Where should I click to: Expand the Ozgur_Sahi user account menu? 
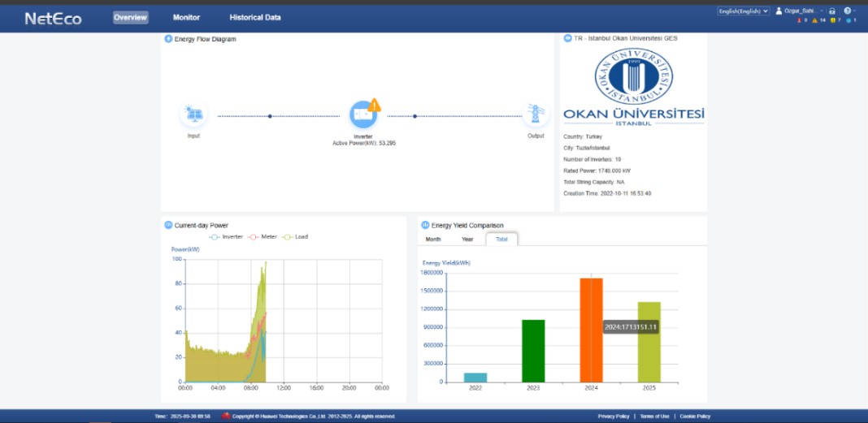point(800,11)
